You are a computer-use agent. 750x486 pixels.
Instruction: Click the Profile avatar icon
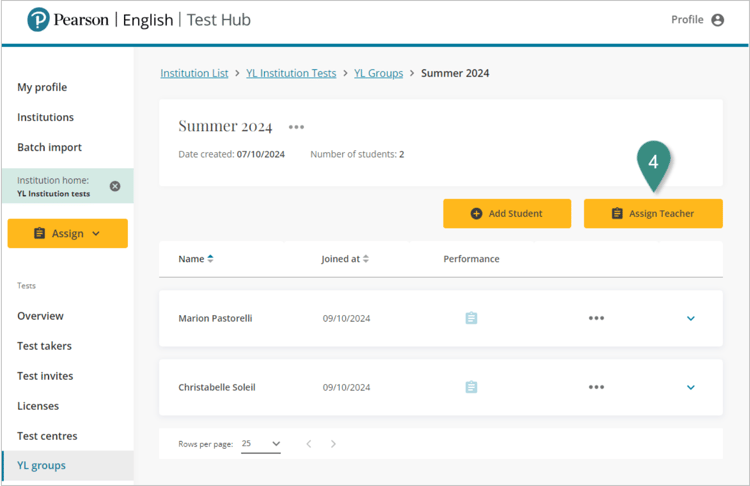717,20
